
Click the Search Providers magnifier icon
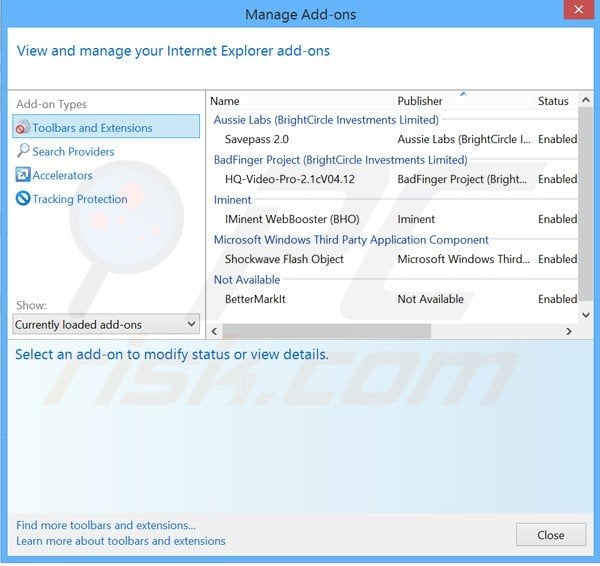23,151
